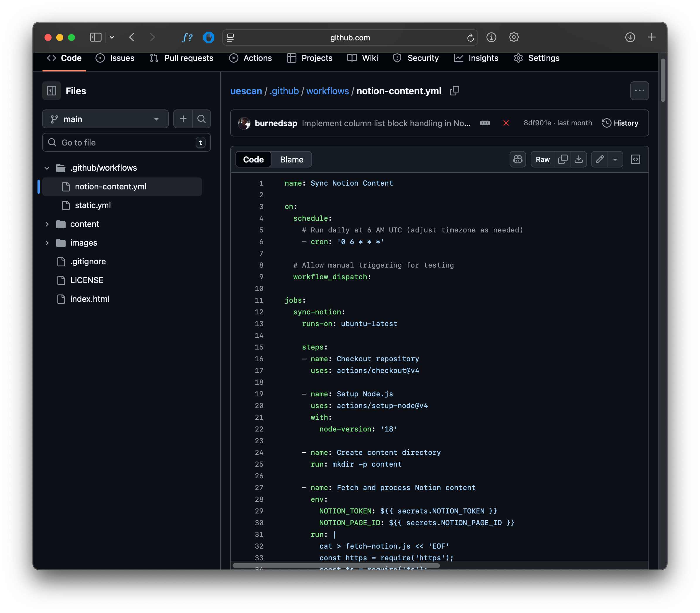This screenshot has height=613, width=700.
Task: Click the search-in-repository magnifier button
Action: click(202, 119)
